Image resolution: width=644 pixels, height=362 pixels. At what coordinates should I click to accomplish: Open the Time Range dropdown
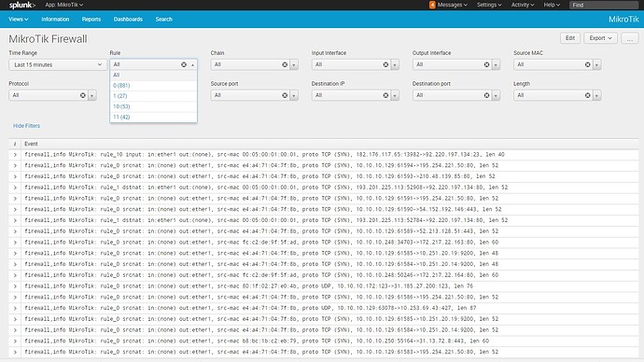pos(58,64)
